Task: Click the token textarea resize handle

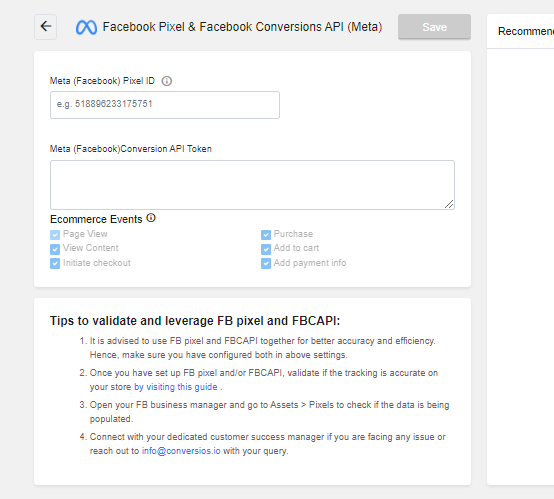Action: 449,204
